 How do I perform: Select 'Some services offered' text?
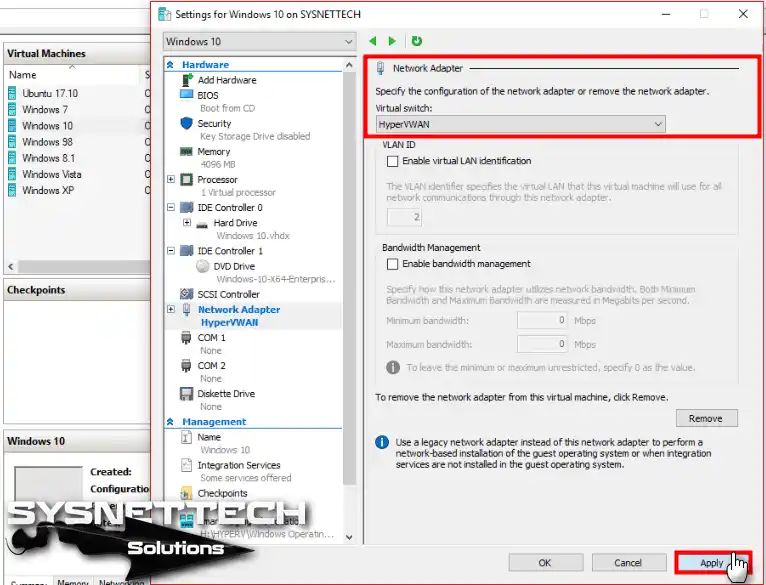(x=245, y=478)
